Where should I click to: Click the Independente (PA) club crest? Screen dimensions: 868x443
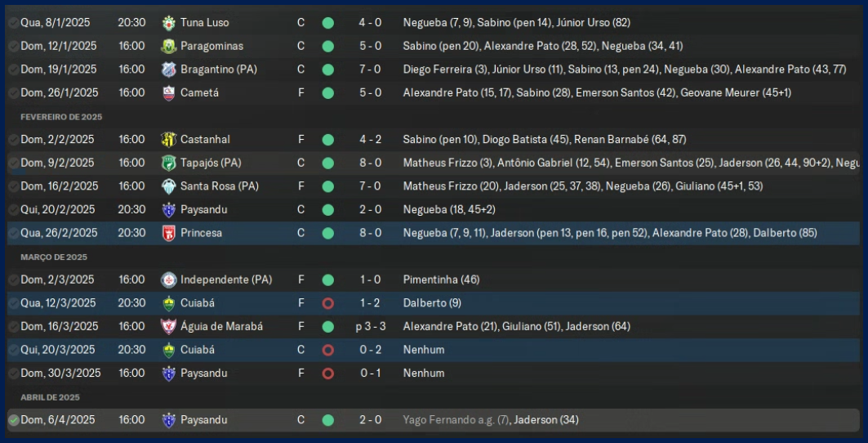[169, 280]
